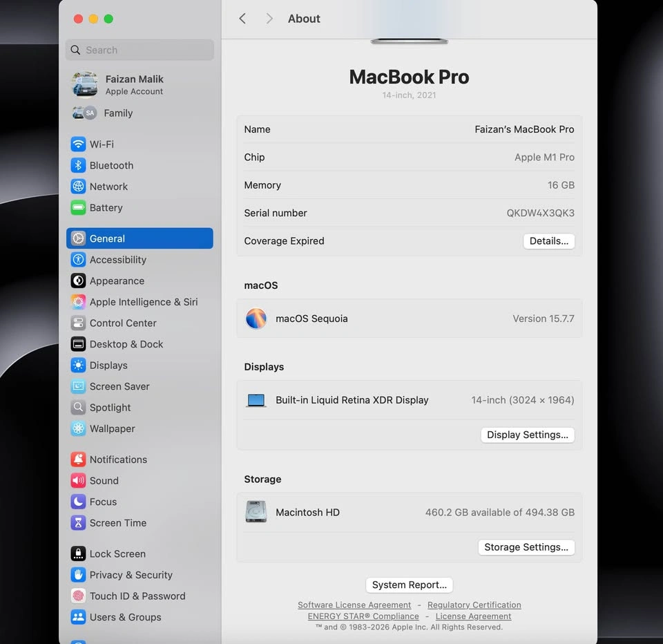Image resolution: width=663 pixels, height=644 pixels.
Task: Click the Built-in display laptop icon
Action: pyautogui.click(x=256, y=400)
